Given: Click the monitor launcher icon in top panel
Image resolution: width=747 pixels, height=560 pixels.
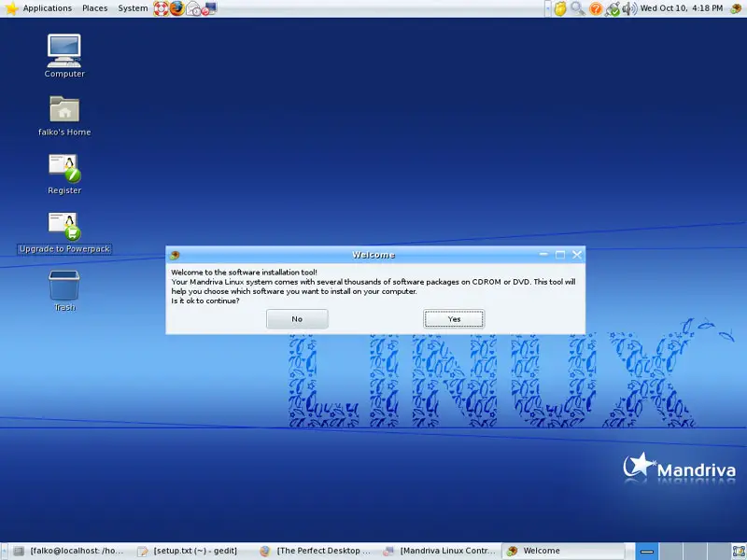Looking at the screenshot, I should (x=208, y=8).
